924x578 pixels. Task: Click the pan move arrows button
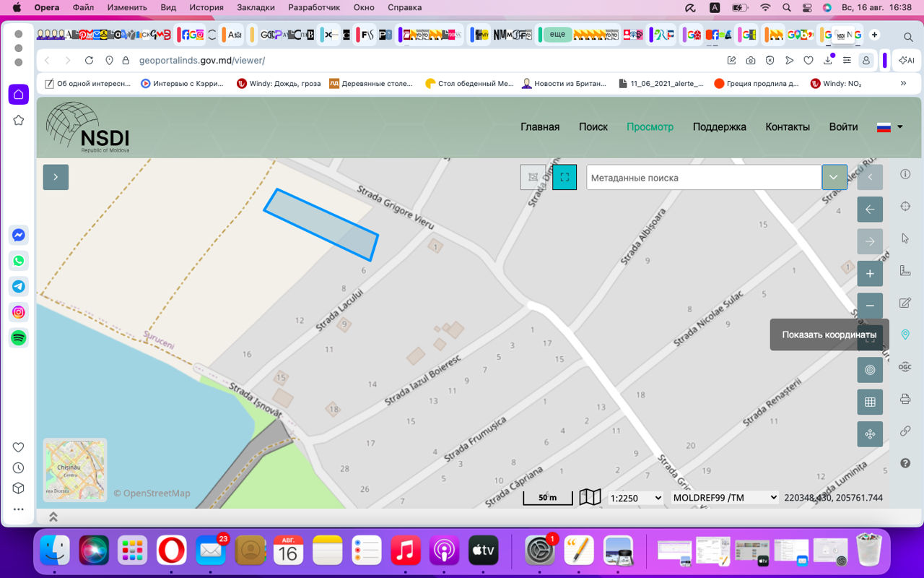click(870, 434)
